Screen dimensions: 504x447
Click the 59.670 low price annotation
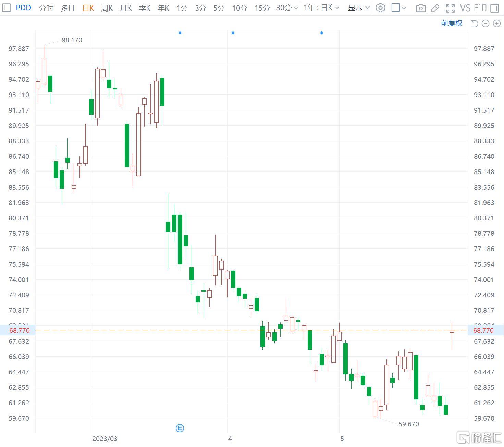(x=409, y=424)
